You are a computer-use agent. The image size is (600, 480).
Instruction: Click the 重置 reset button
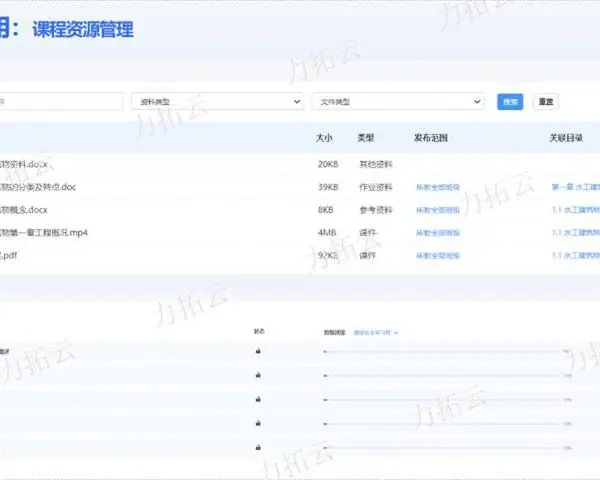click(546, 101)
